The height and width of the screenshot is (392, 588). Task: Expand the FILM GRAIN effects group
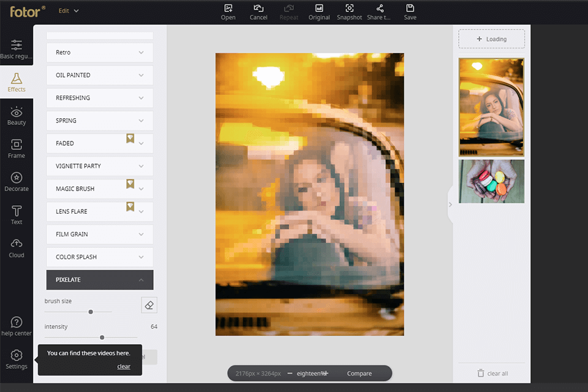click(100, 235)
